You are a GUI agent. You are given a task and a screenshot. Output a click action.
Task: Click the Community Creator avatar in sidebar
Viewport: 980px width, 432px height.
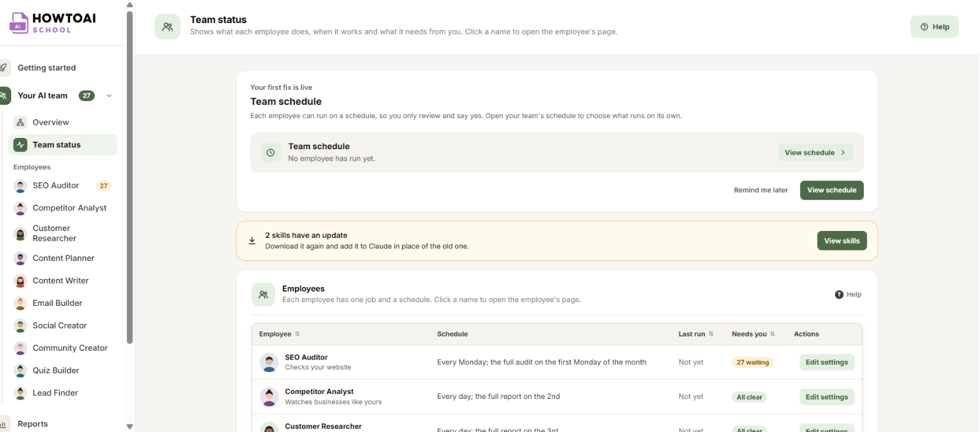20,348
